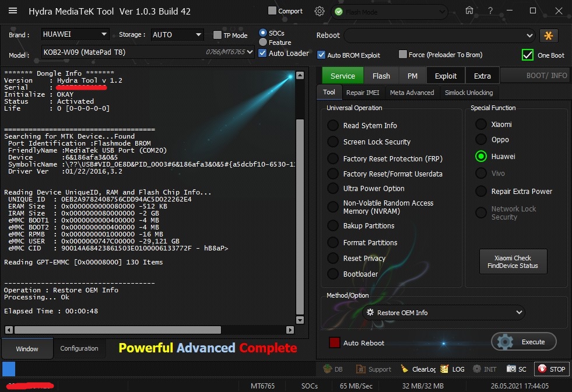Image resolution: width=572 pixels, height=392 pixels.
Task: Click the ClearLog broom icon
Action: (405, 369)
